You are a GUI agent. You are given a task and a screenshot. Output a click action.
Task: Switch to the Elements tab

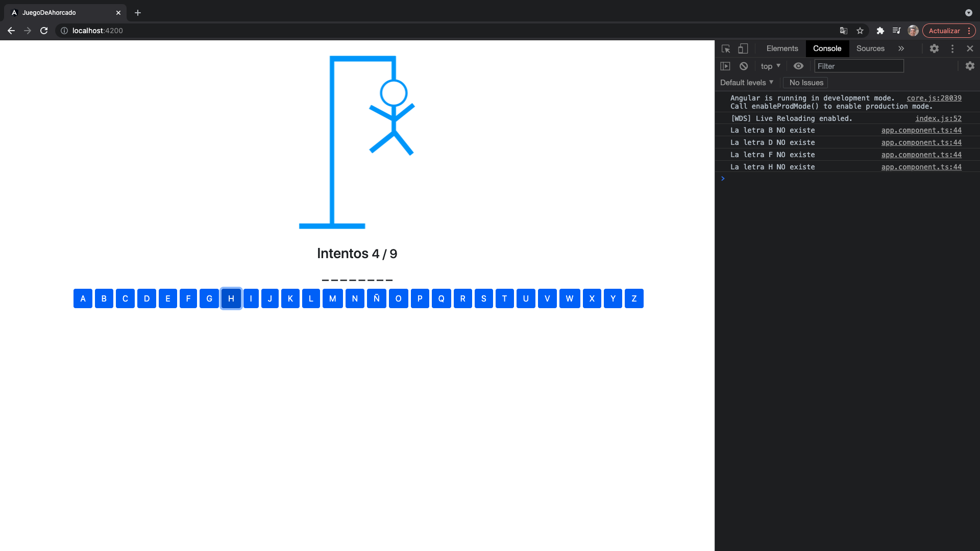coord(781,48)
